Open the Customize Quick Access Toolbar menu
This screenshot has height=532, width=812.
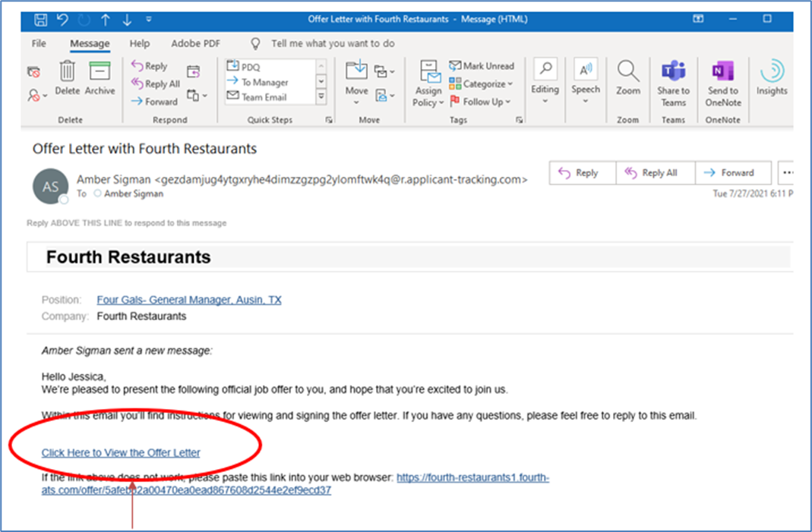[149, 20]
